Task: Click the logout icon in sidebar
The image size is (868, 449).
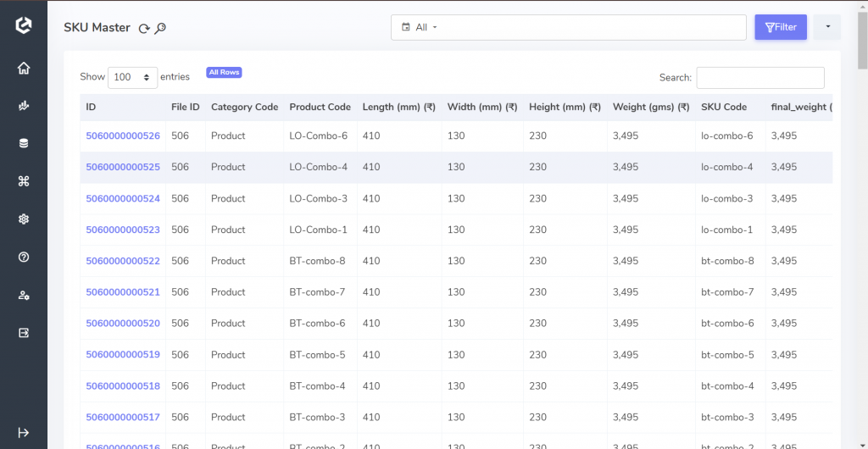Action: 23,333
